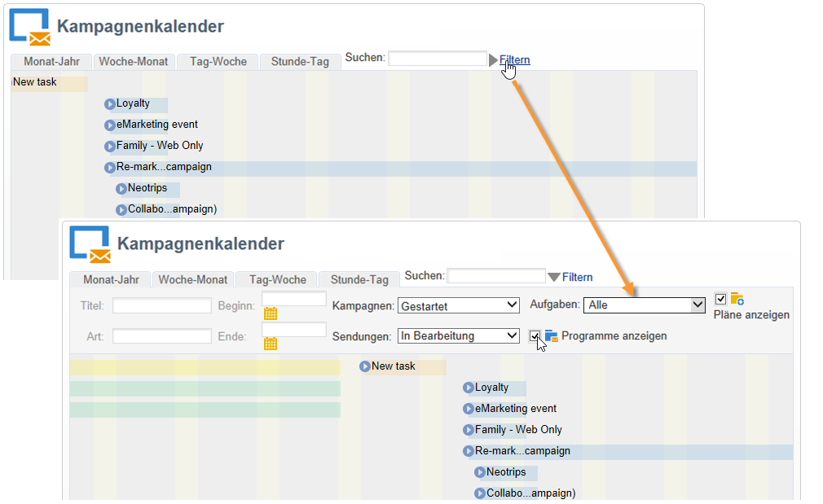The width and height of the screenshot is (823, 504).
Task: Toggle the Pläne anzeigen checkbox
Action: [x=720, y=299]
